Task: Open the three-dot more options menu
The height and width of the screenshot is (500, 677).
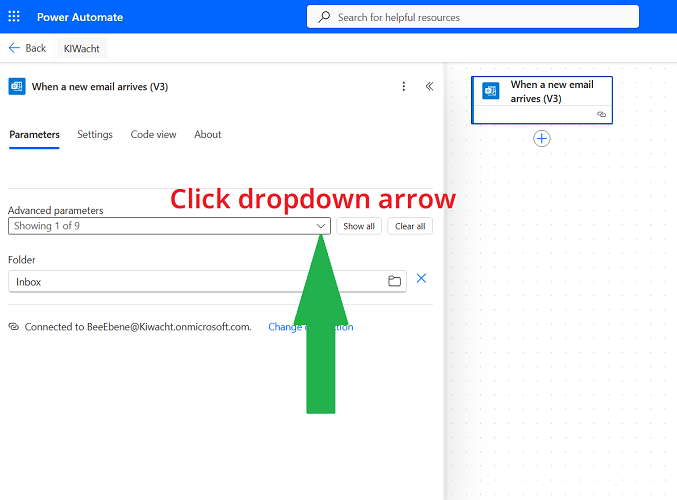Action: click(x=404, y=87)
